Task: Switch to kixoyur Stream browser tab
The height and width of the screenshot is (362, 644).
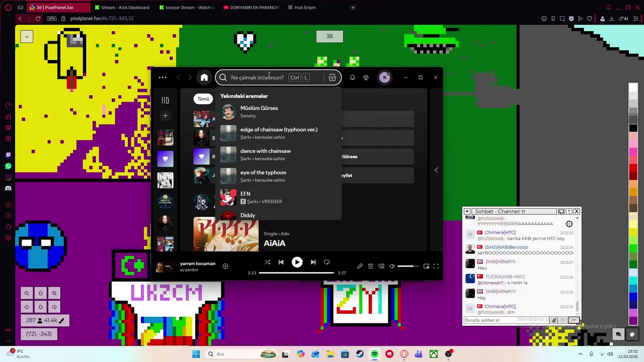Action: (x=188, y=8)
